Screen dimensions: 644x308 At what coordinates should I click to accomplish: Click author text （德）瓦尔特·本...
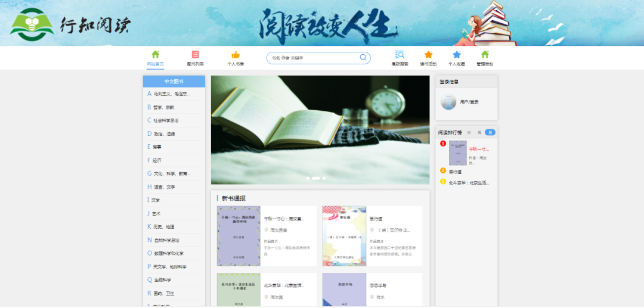(394, 230)
